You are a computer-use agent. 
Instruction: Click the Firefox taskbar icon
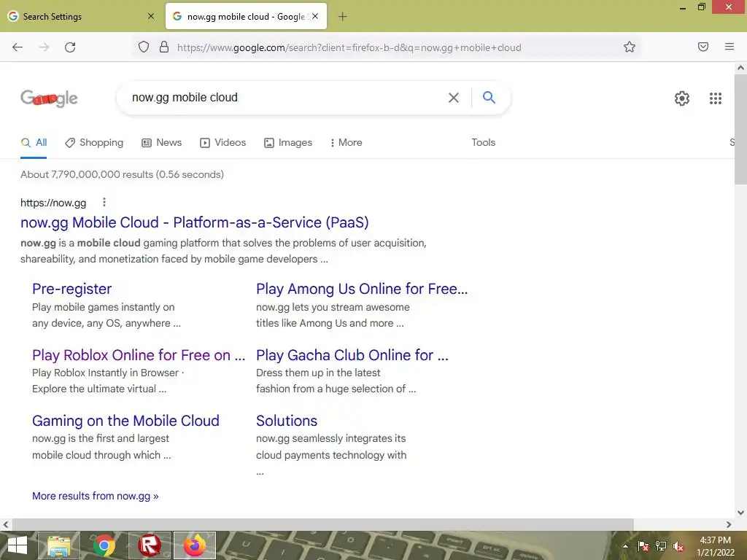pos(194,545)
